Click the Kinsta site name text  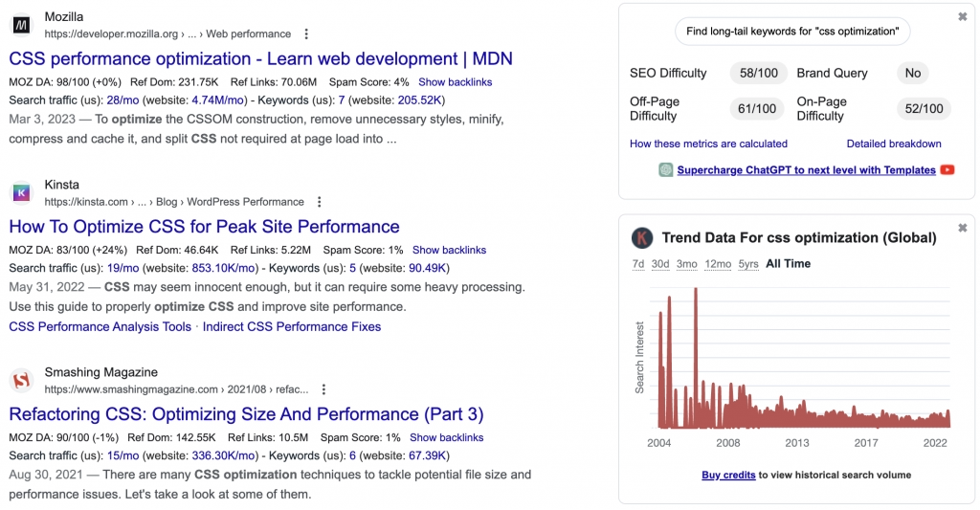pyautogui.click(x=62, y=185)
